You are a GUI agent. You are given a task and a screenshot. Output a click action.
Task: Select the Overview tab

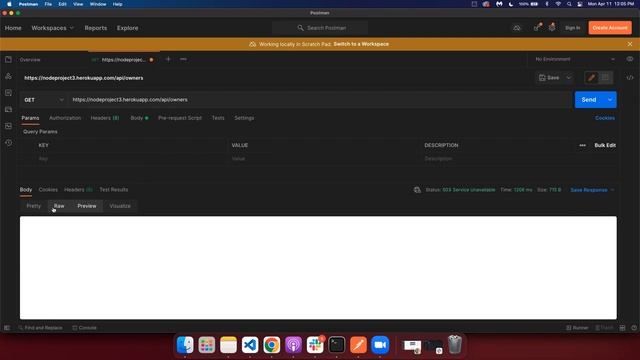click(30, 60)
